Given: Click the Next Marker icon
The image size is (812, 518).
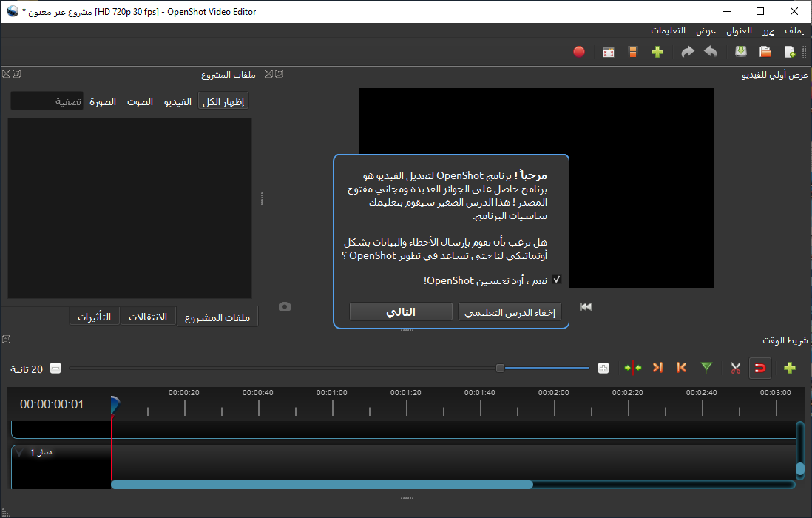Looking at the screenshot, I should (657, 367).
